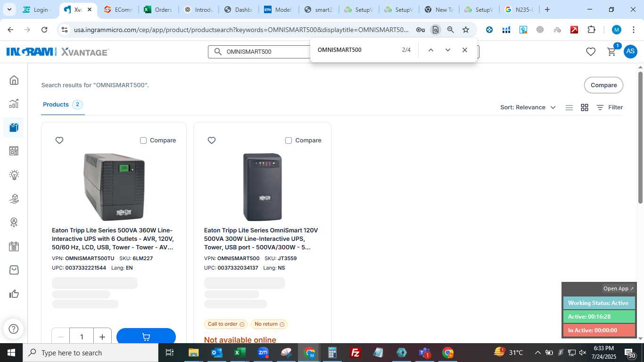Click the page vertical scrollbar
Viewport: 644px width, 362px height.
(640, 138)
